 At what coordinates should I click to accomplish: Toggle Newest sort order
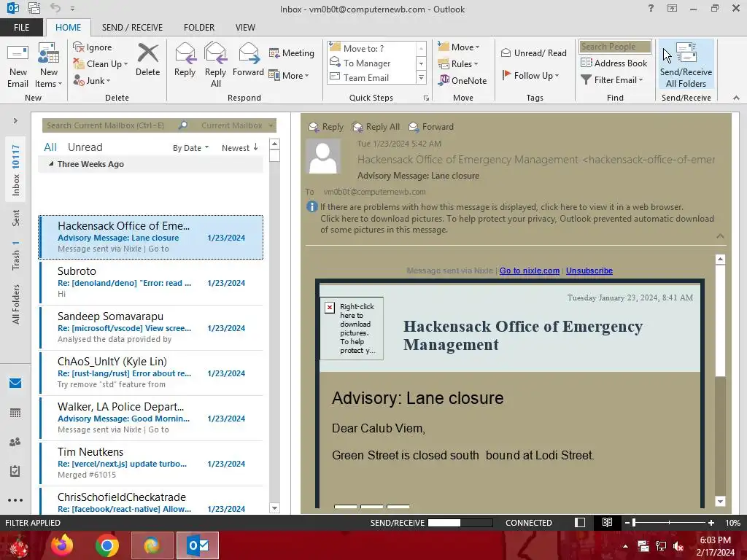239,147
